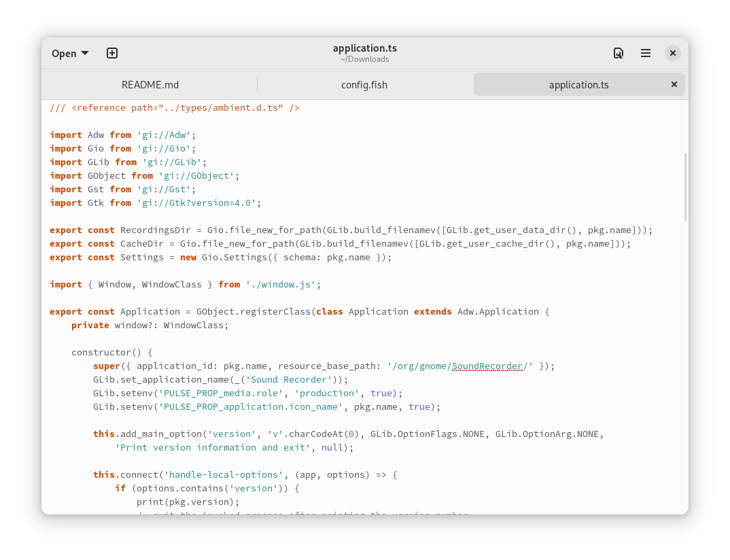Switch to the config.fish tab
This screenshot has height=560, width=730.
tap(364, 85)
